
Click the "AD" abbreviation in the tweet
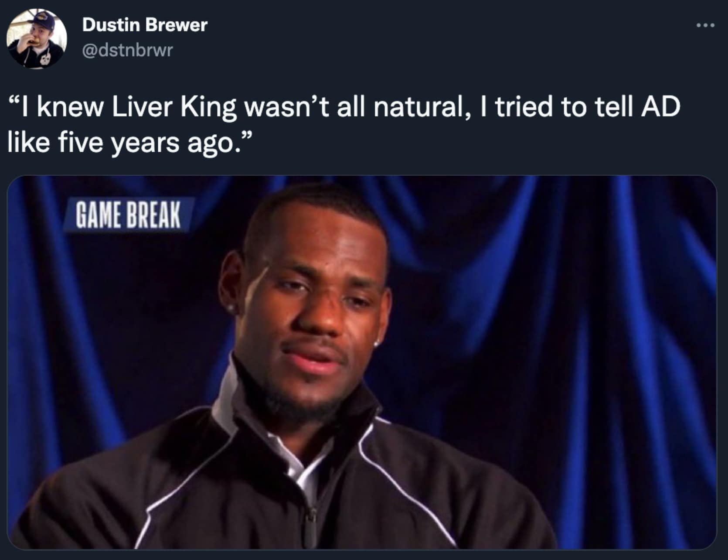click(x=660, y=107)
